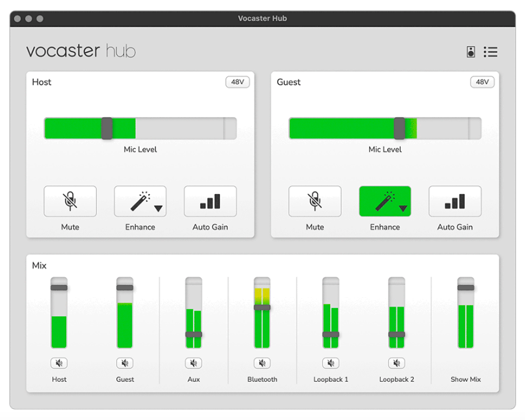525x420 pixels.
Task: Mute the Loopback 2 channel
Action: coord(396,363)
